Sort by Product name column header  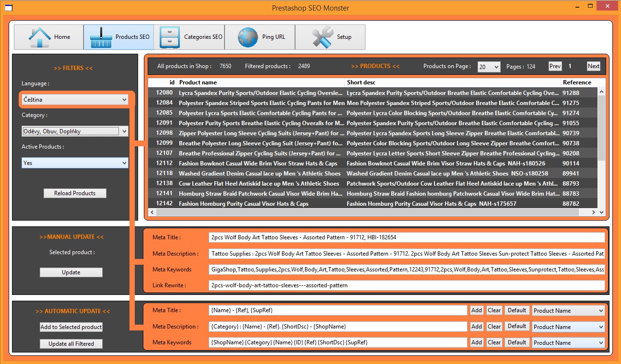pos(261,82)
